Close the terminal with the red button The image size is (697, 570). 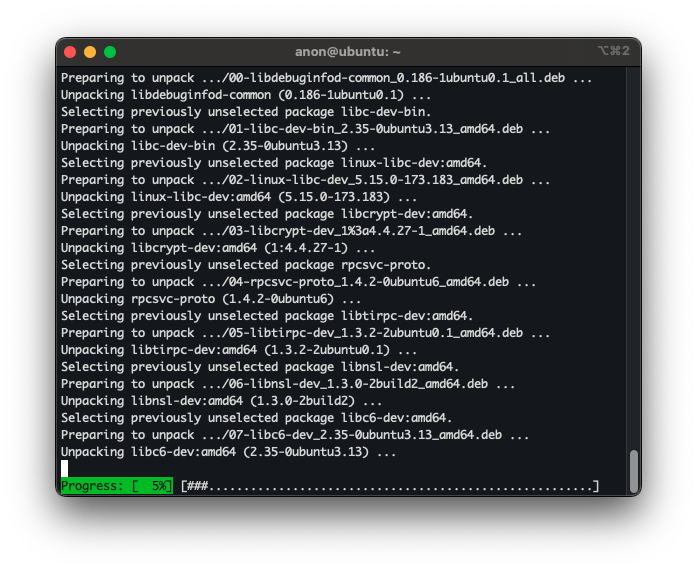[x=70, y=52]
